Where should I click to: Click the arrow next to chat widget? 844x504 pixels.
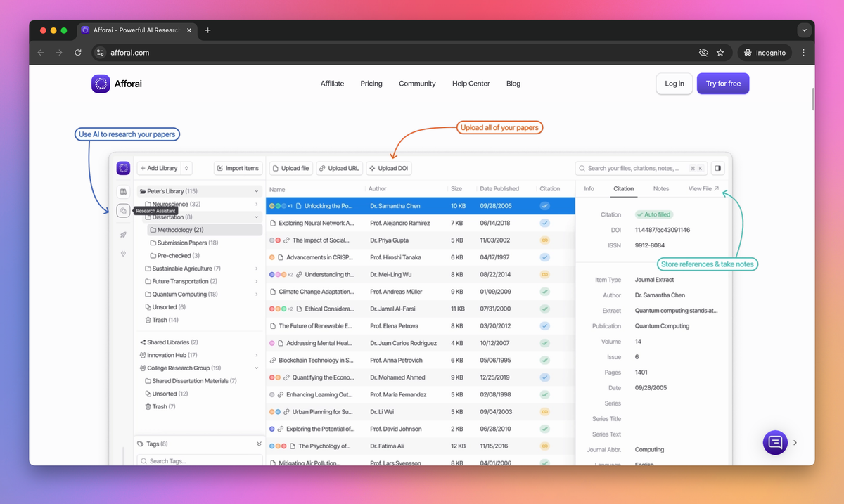point(795,443)
